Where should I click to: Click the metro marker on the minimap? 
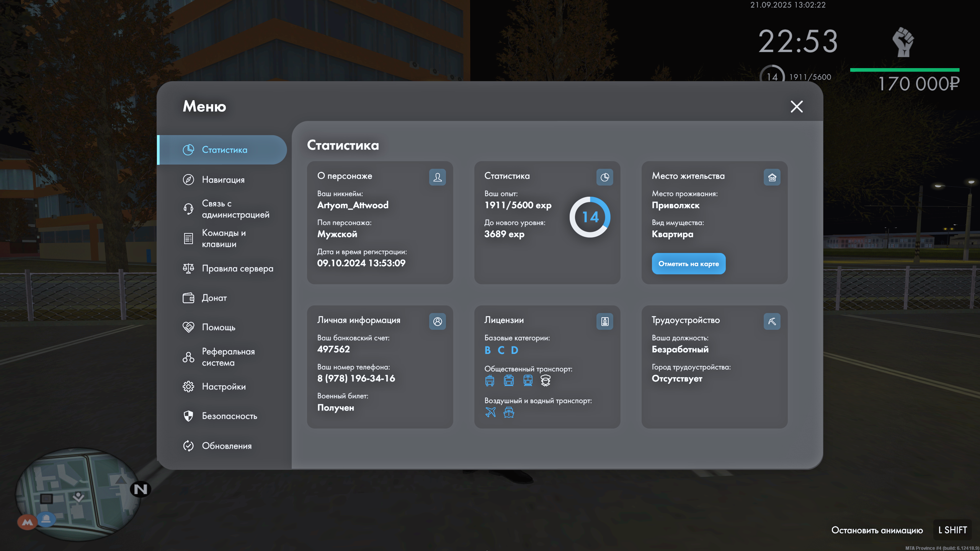click(27, 522)
